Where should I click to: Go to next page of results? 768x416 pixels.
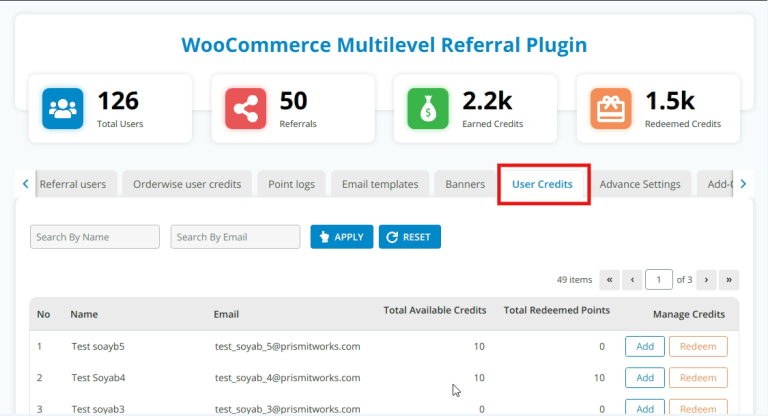(706, 280)
